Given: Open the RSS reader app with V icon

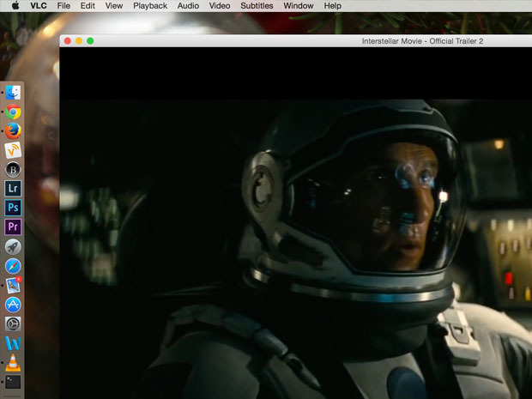Looking at the screenshot, I should 13,150.
